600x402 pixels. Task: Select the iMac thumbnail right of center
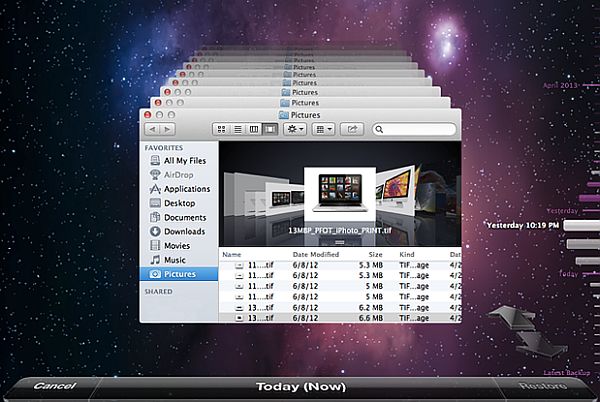tap(396, 189)
